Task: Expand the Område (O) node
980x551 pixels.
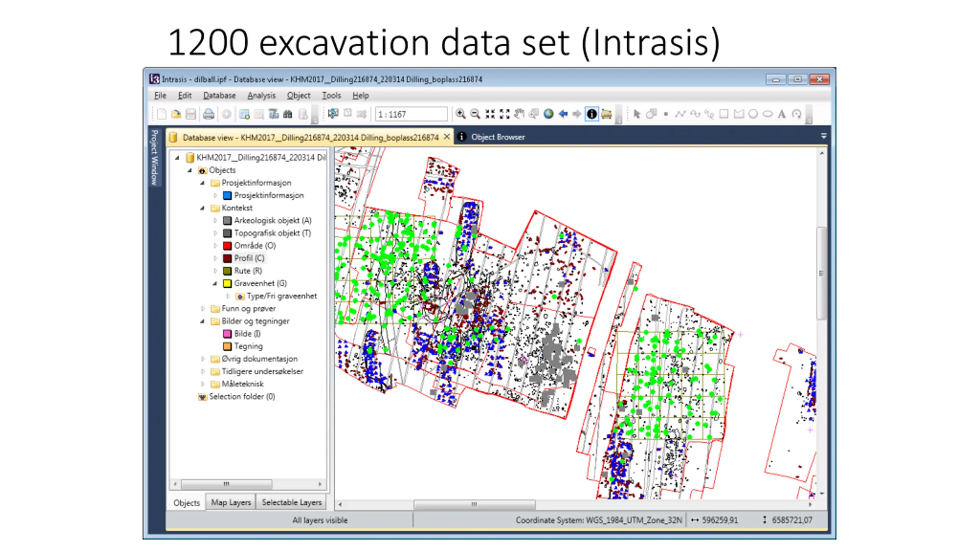Action: tap(215, 246)
